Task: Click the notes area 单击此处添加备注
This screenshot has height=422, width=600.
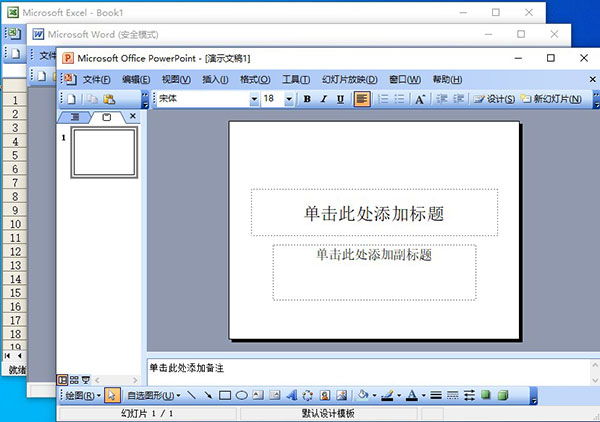Action: coord(369,371)
